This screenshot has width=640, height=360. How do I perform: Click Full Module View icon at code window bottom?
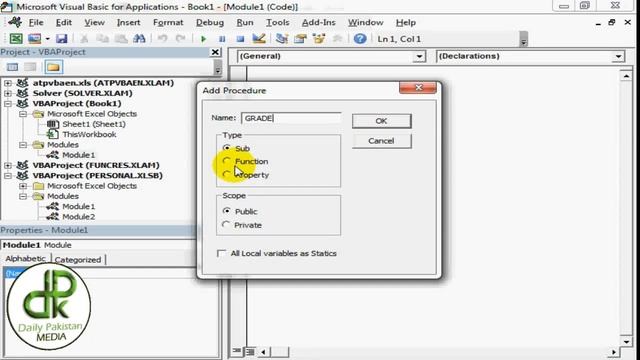250,351
